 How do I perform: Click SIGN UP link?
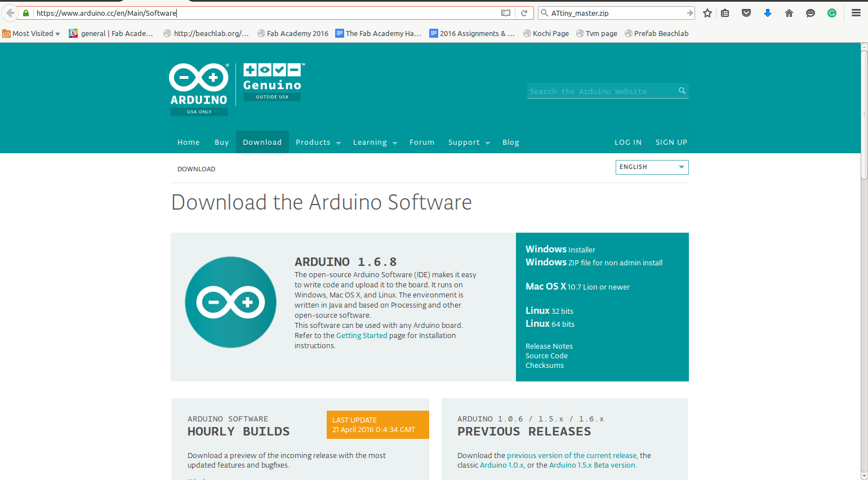tap(671, 142)
